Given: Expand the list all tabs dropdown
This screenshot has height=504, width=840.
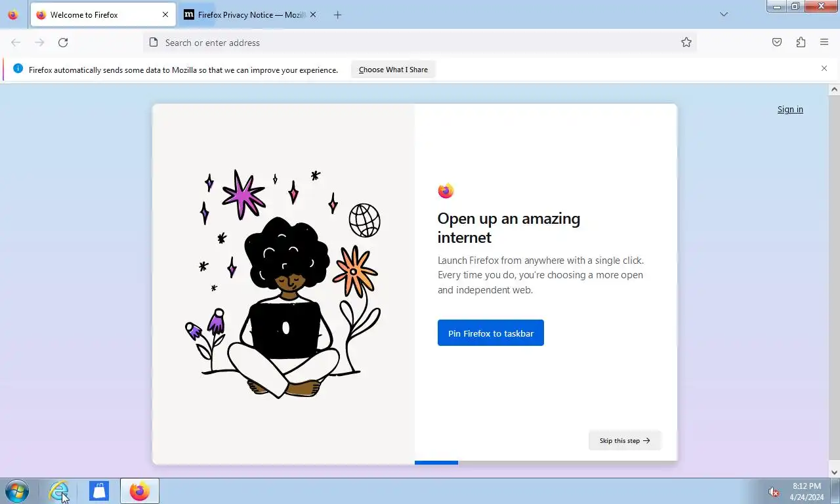Looking at the screenshot, I should (x=724, y=14).
